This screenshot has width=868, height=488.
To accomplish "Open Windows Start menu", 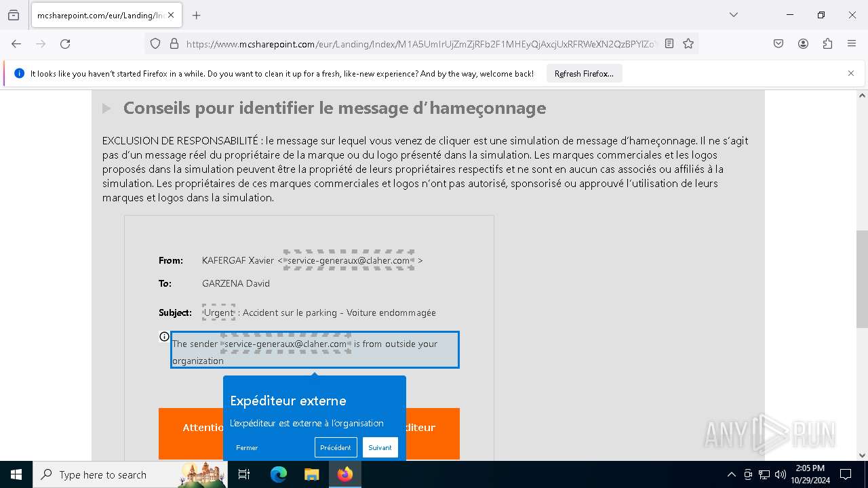I will [16, 474].
